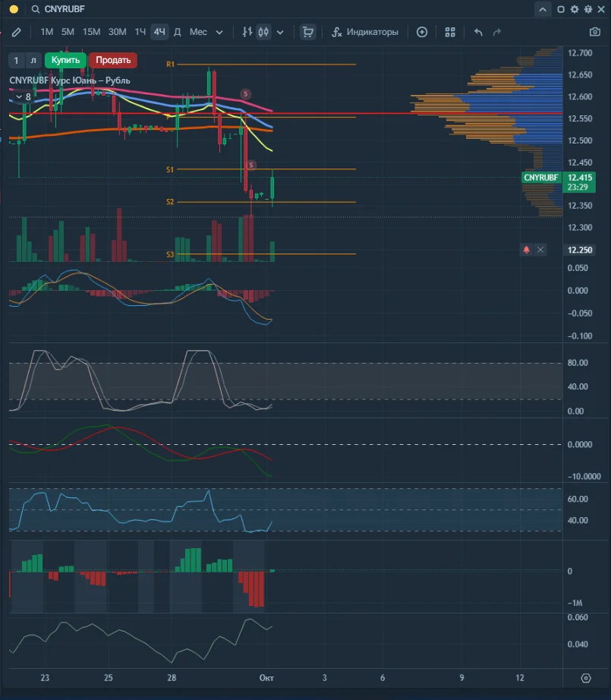Click the 12.250 alert price label
The width and height of the screenshot is (611, 700).
pyautogui.click(x=580, y=250)
